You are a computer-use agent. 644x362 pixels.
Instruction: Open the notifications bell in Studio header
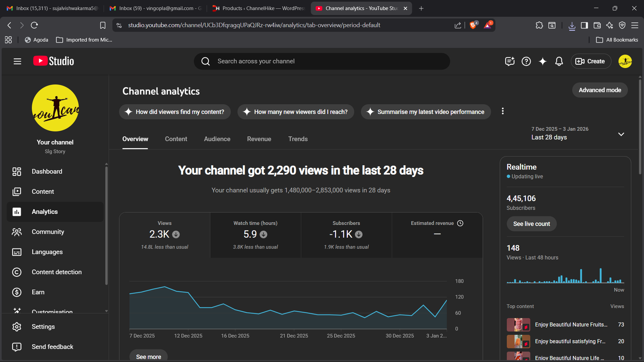(x=559, y=61)
